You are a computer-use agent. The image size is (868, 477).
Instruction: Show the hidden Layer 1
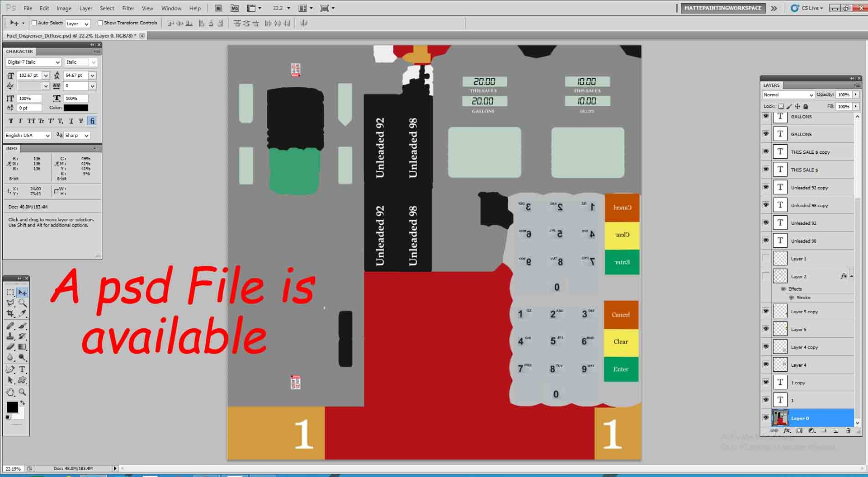click(x=766, y=259)
